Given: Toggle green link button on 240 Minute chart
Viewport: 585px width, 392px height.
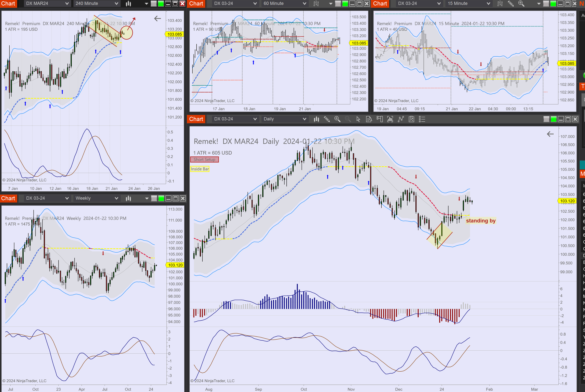Looking at the screenshot, I should point(161,4).
